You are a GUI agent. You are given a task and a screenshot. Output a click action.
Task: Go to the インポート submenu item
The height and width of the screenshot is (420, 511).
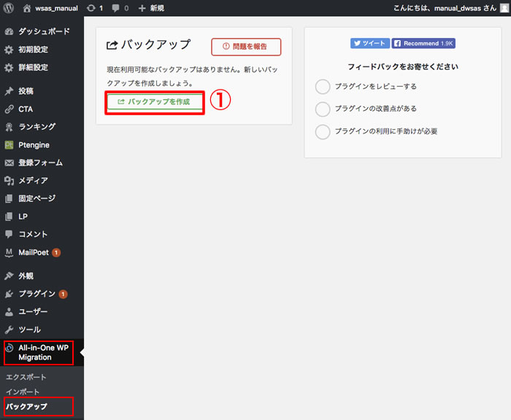23,392
